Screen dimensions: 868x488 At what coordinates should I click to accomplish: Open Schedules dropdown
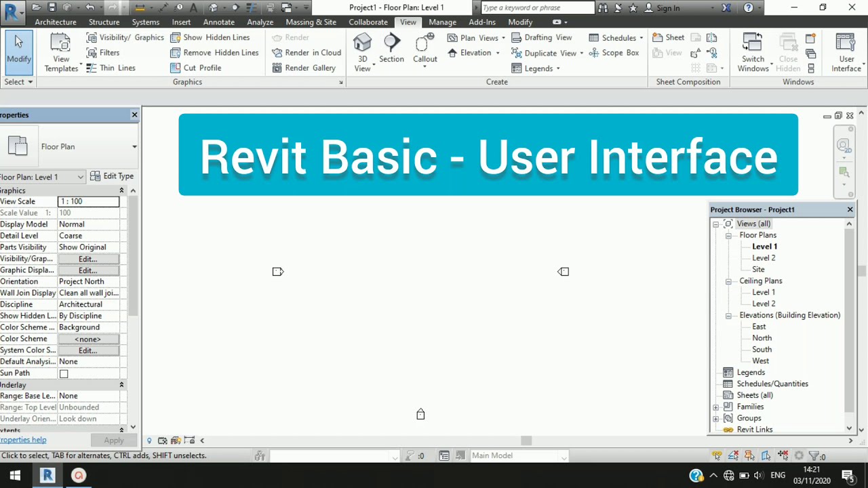616,37
